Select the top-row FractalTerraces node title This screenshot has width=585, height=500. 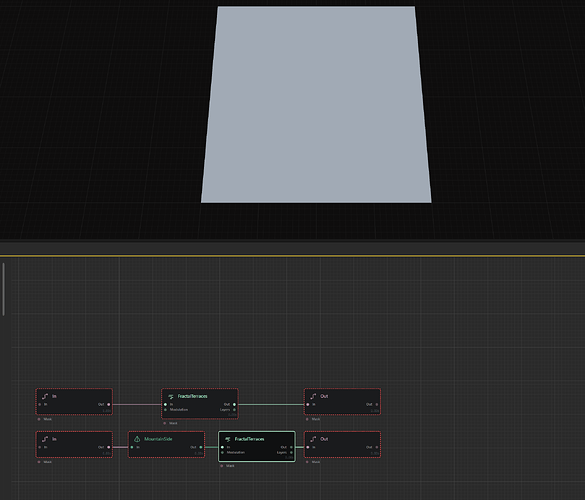[193, 396]
